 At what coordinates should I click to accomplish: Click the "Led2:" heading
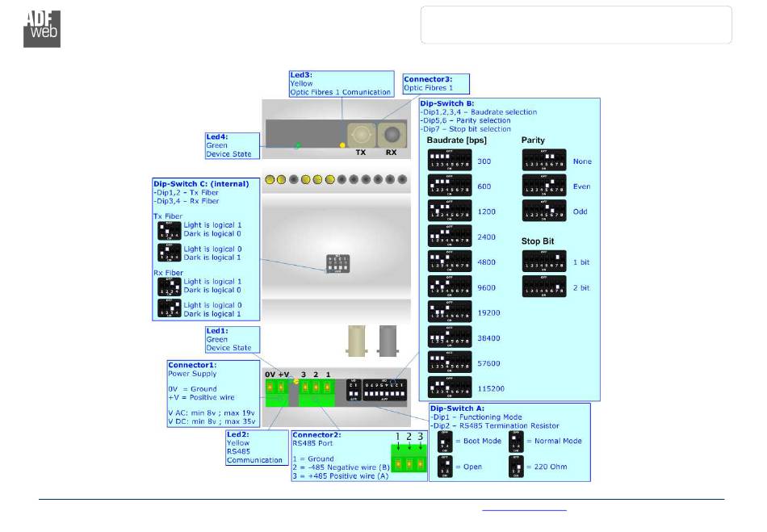pyautogui.click(x=237, y=434)
